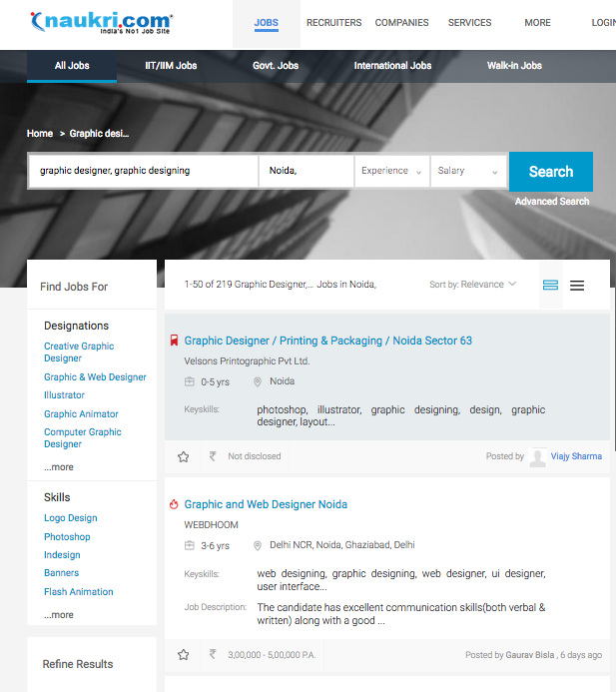Star the Velsons Printographic job listing
This screenshot has width=616, height=692.
pyautogui.click(x=184, y=456)
